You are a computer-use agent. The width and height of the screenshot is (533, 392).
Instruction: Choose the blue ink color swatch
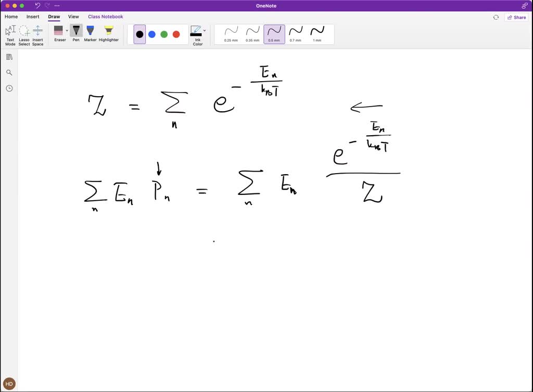pyautogui.click(x=152, y=34)
